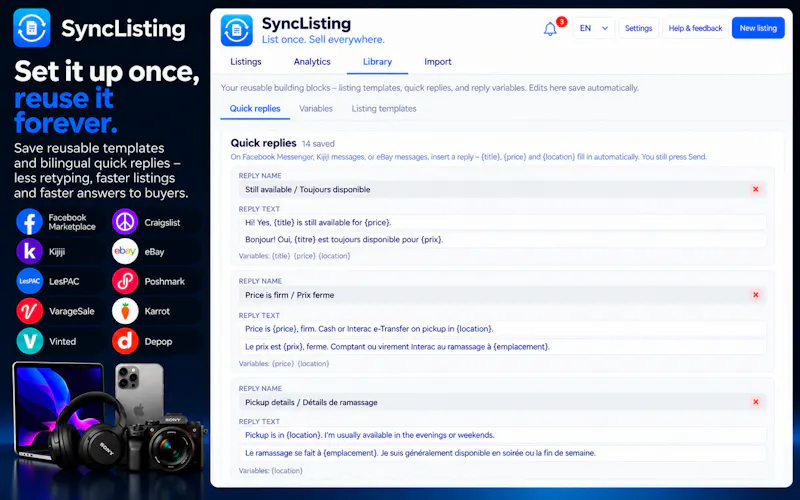This screenshot has height=500, width=800.
Task: Insert {price} variable in Price is firm reply
Action: pyautogui.click(x=283, y=364)
